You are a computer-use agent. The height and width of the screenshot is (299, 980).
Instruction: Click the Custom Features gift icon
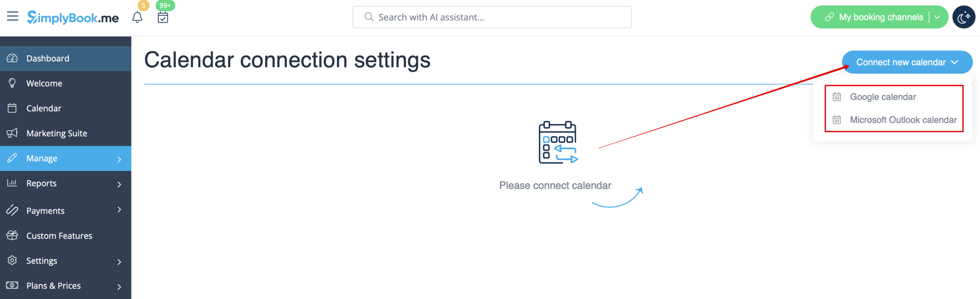[x=12, y=235]
